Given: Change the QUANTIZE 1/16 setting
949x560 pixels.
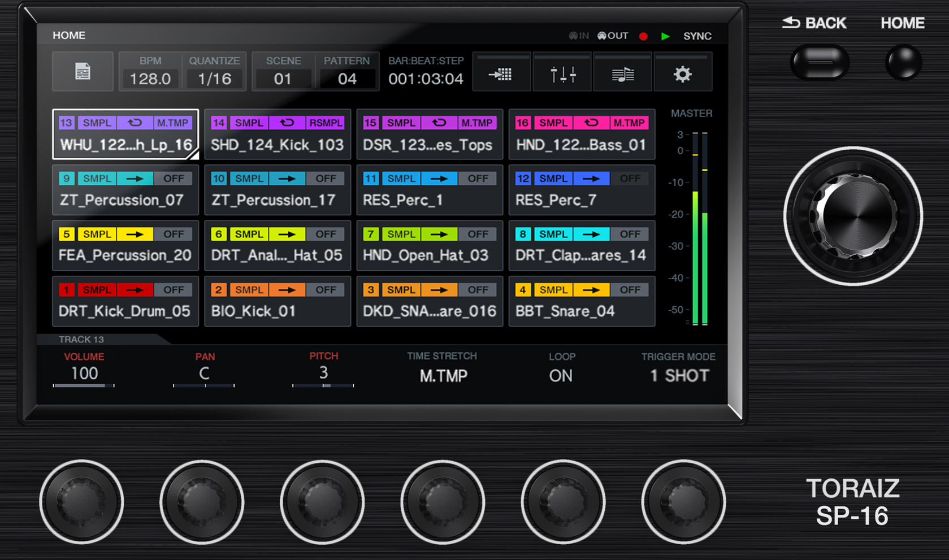Looking at the screenshot, I should (215, 72).
